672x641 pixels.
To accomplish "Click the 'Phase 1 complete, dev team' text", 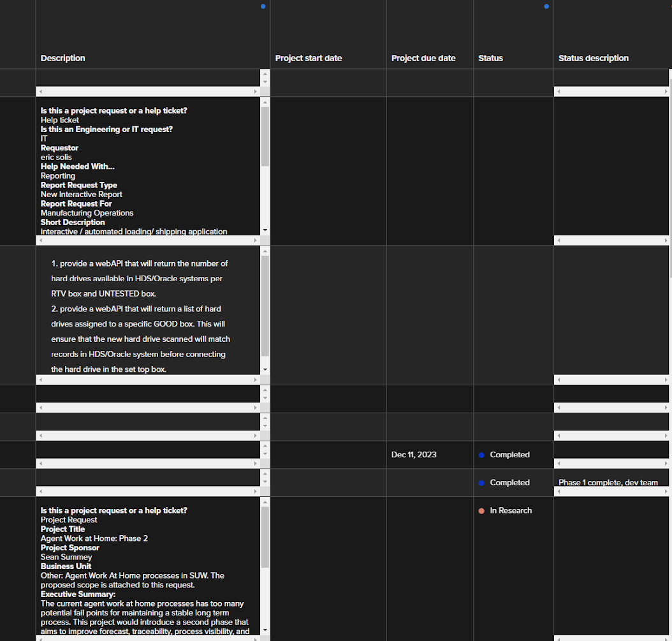I will point(608,483).
